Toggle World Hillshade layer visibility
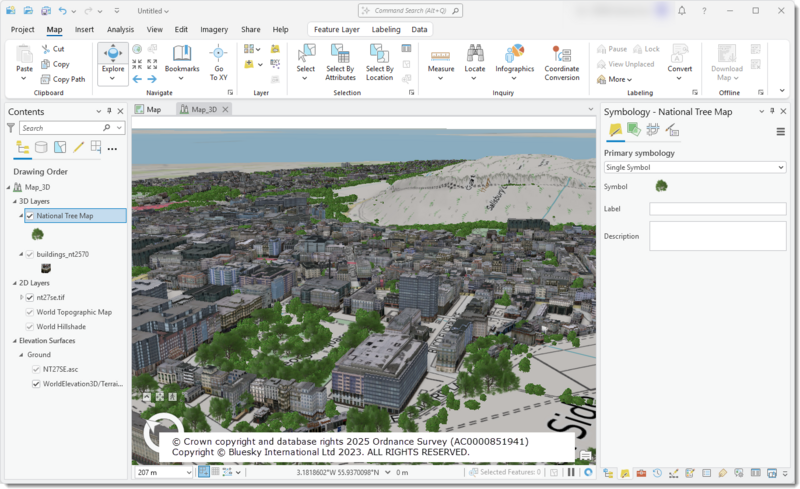800x489 pixels. coord(29,326)
